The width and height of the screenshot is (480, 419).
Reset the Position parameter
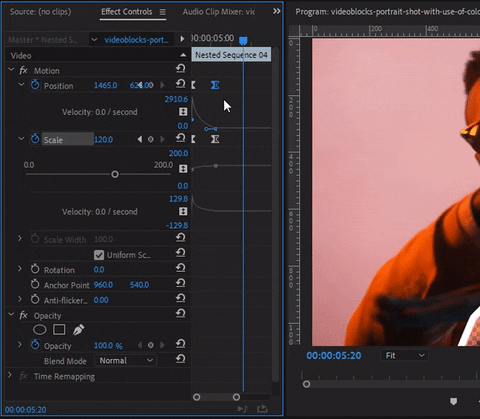click(x=180, y=84)
